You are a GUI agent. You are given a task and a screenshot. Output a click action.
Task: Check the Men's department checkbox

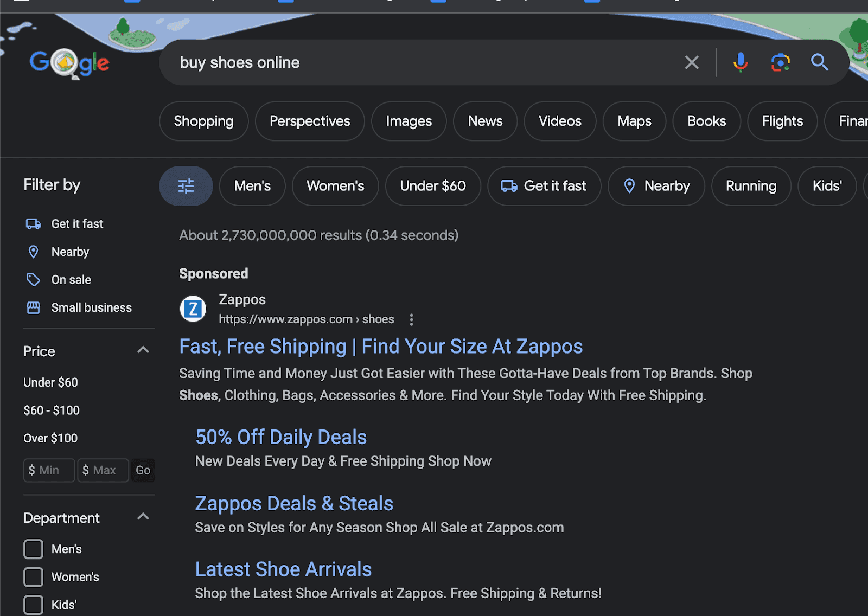point(33,549)
